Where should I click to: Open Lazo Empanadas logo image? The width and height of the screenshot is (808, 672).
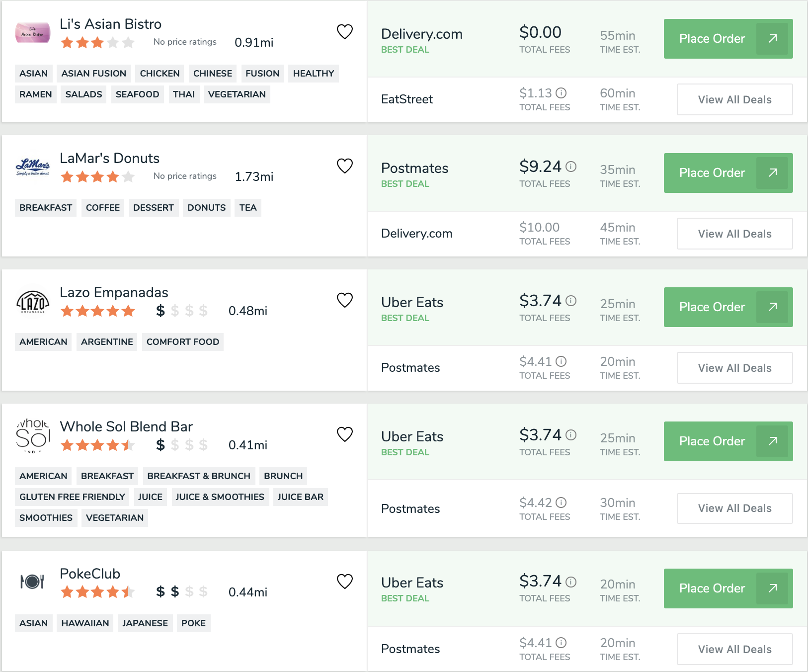point(33,302)
